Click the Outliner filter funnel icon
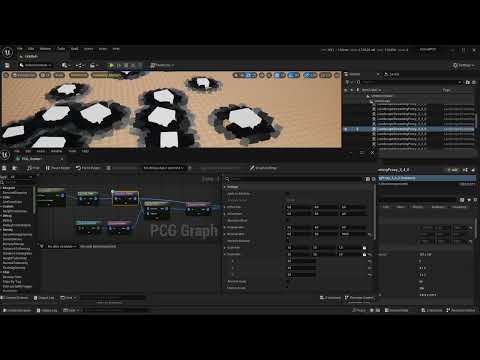The image size is (480, 360). [x=347, y=82]
